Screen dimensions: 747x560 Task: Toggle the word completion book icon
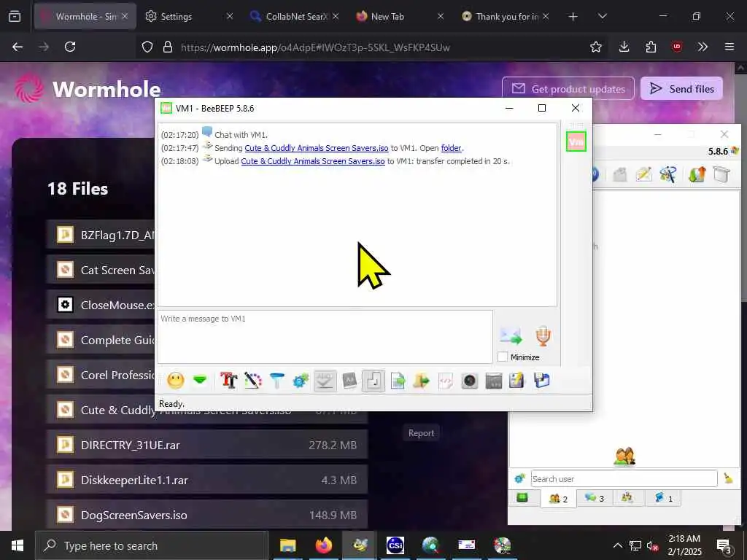[349, 381]
